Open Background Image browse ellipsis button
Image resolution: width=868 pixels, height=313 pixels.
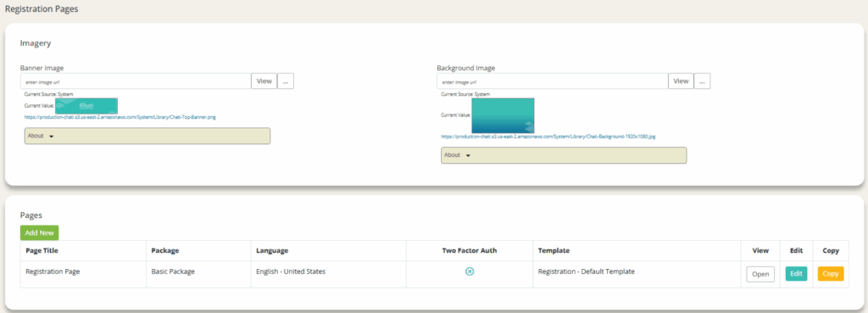coord(702,81)
